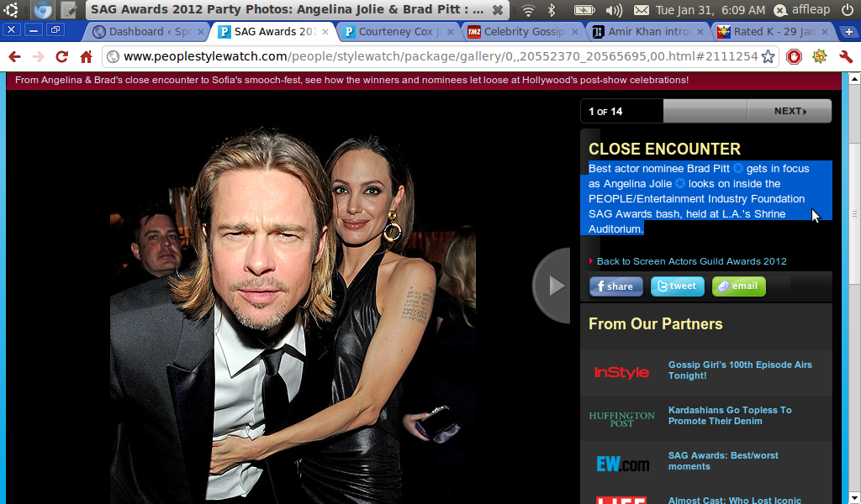Bookmark this page with the star
This screenshot has width=861, height=504.
(x=769, y=56)
